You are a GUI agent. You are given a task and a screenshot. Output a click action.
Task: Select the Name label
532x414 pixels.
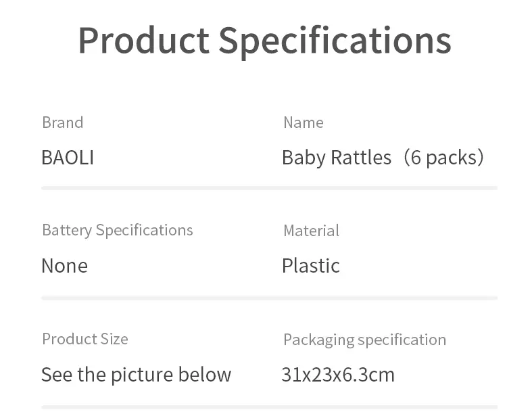click(304, 122)
